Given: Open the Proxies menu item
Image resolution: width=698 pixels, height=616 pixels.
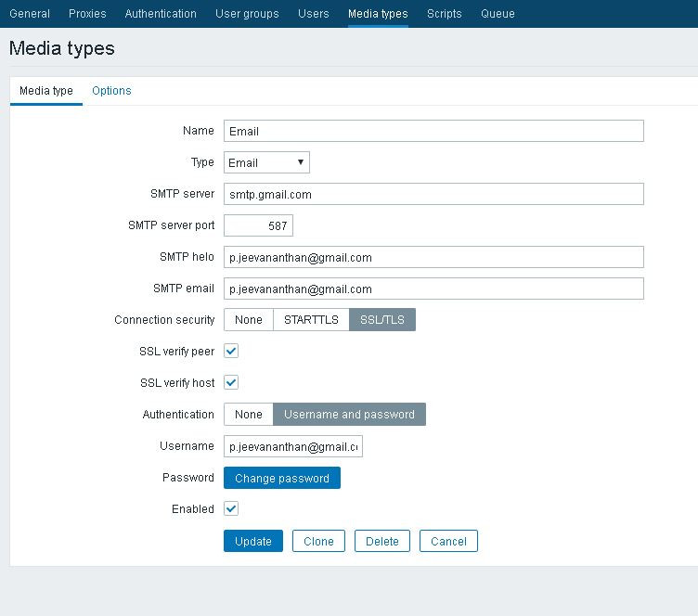Looking at the screenshot, I should pyautogui.click(x=87, y=14).
